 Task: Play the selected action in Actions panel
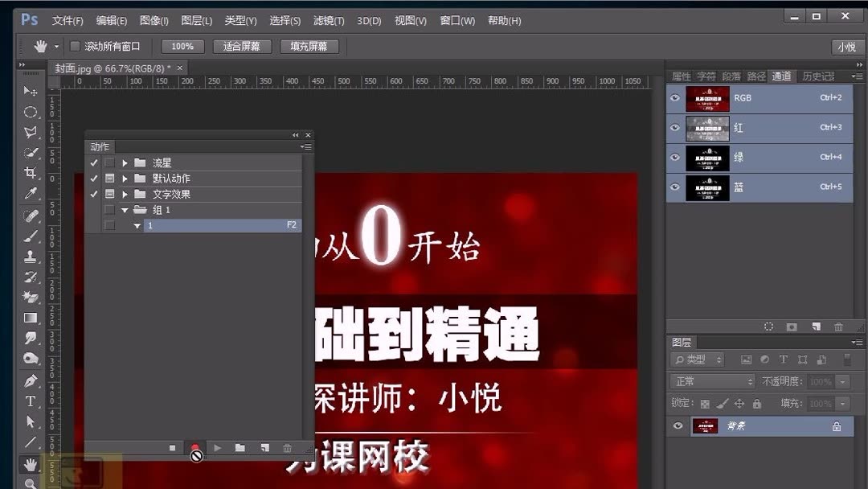218,447
